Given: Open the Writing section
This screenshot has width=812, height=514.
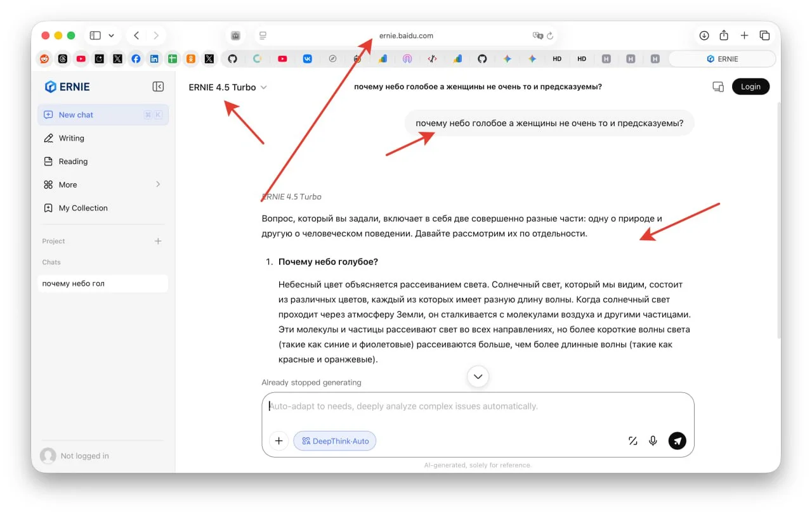Looking at the screenshot, I should pyautogui.click(x=71, y=138).
